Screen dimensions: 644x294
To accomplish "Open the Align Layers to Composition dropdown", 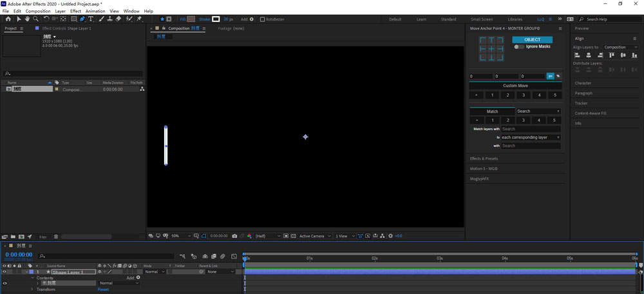I will pyautogui.click(x=620, y=47).
